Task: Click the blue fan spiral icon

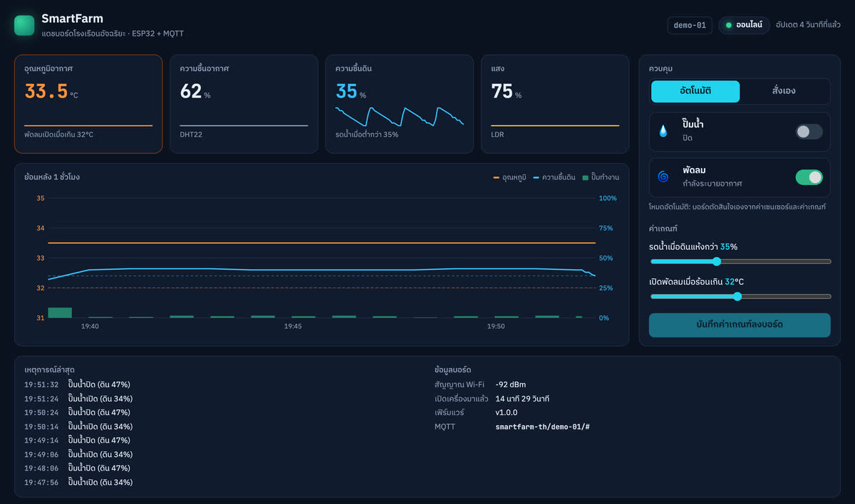Action: click(x=663, y=177)
